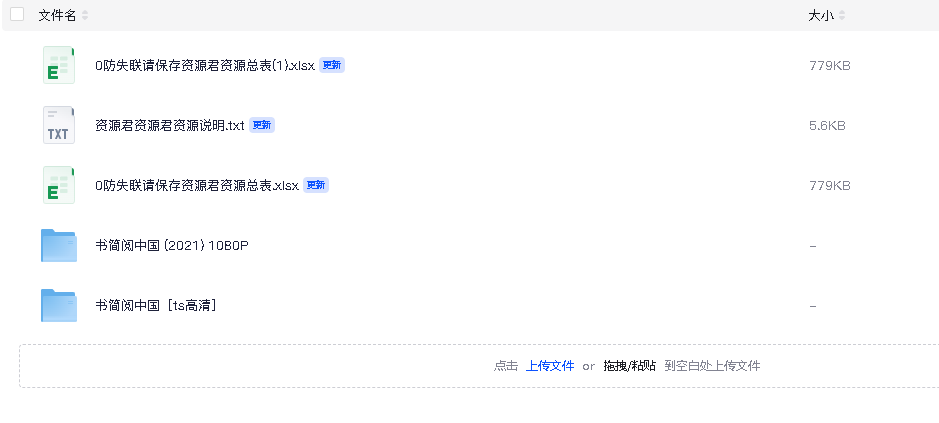
Task: Open file 0防失联请保存资源君资源总表(1).xlsx
Action: tap(205, 66)
